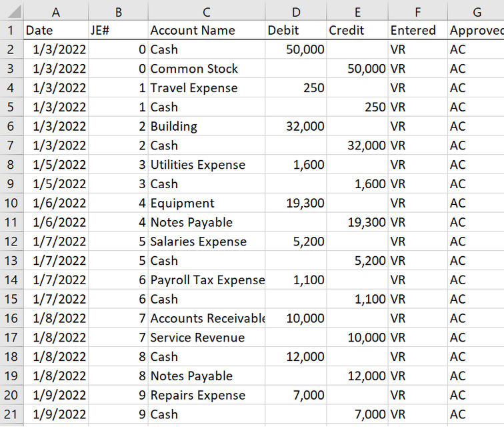
Task: Select column A header
Action: [x=55, y=11]
